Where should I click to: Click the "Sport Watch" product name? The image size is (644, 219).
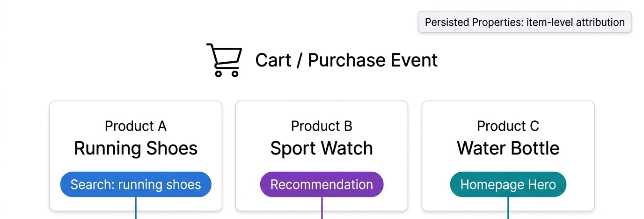[x=322, y=148]
